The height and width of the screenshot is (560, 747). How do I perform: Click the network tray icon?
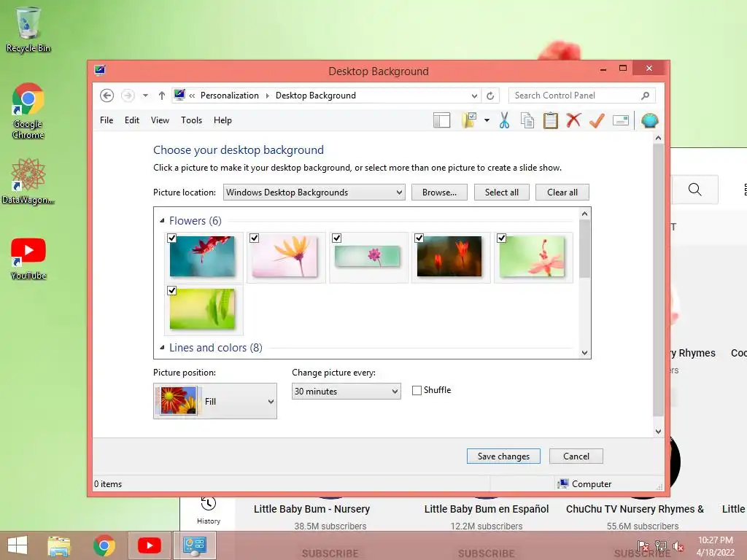tap(661, 546)
